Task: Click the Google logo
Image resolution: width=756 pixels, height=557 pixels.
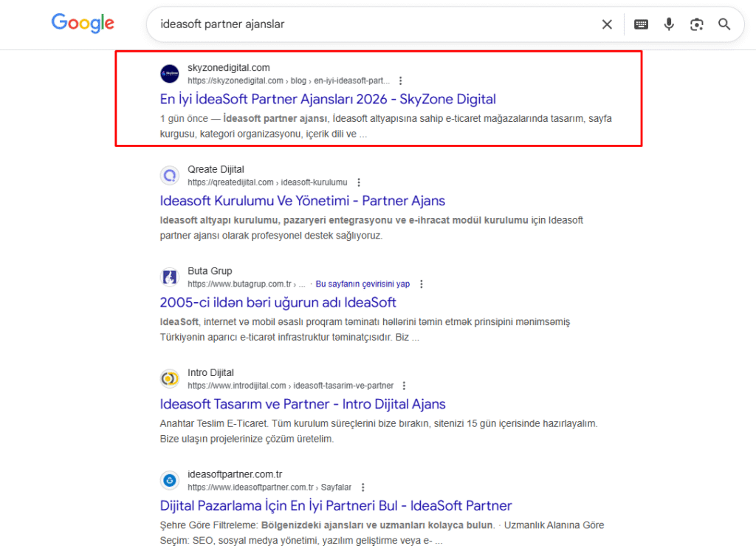Action: [x=83, y=24]
